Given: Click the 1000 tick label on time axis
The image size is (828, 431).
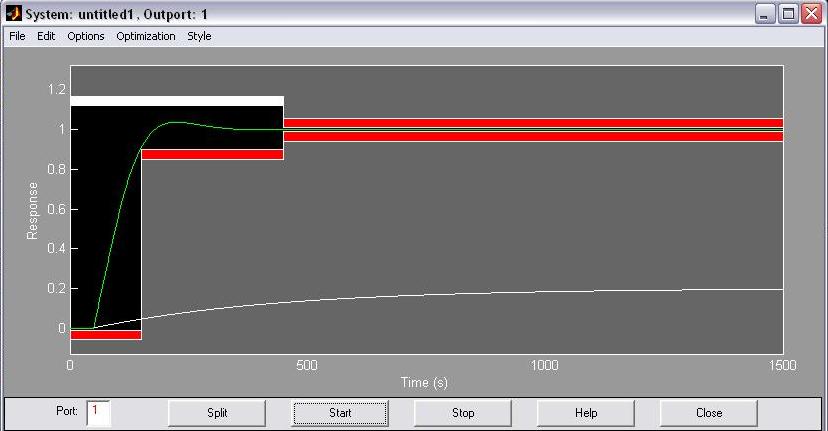Looking at the screenshot, I should coord(544,366).
